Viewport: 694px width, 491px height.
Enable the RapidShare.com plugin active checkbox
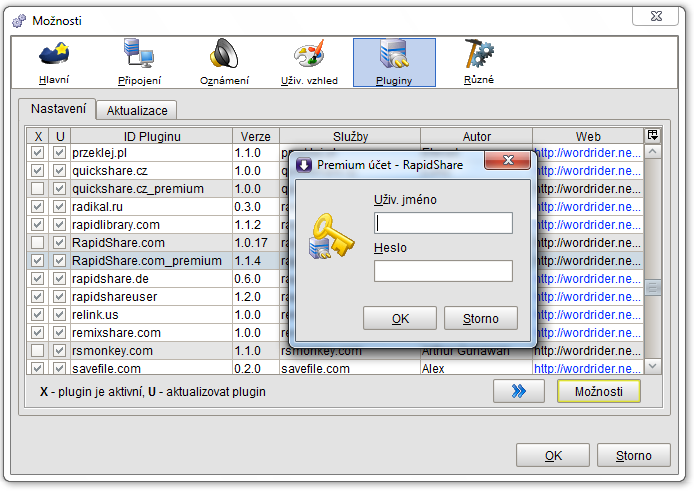point(38,243)
